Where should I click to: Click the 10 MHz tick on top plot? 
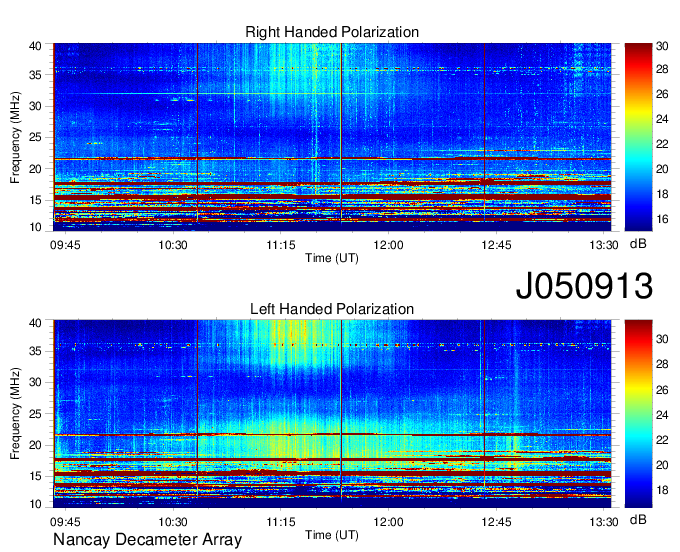pos(36,227)
